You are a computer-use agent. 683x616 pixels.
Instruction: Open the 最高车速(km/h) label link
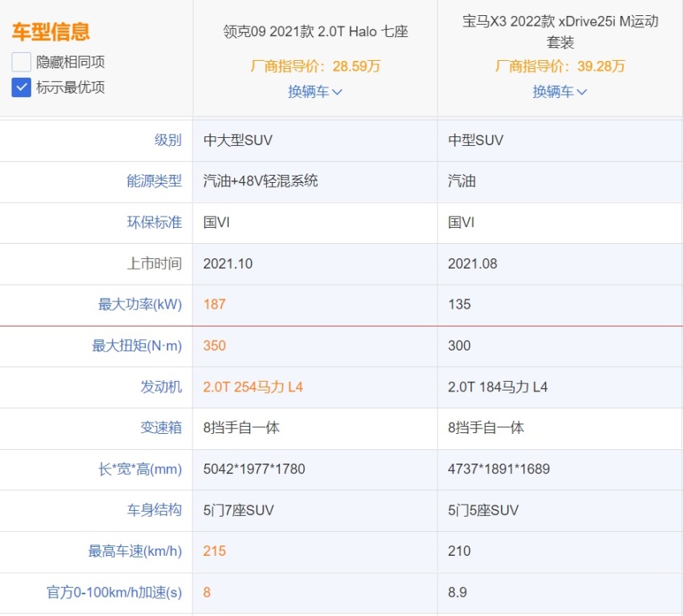pos(135,551)
